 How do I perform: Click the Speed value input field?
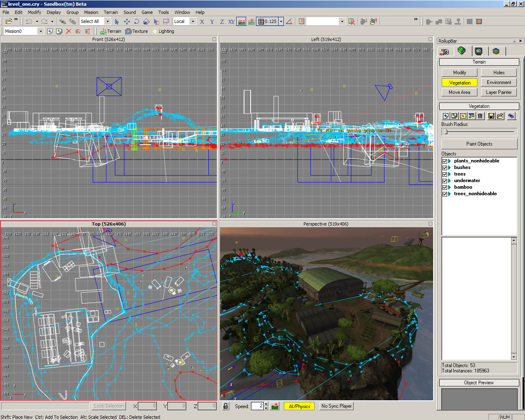click(x=257, y=406)
